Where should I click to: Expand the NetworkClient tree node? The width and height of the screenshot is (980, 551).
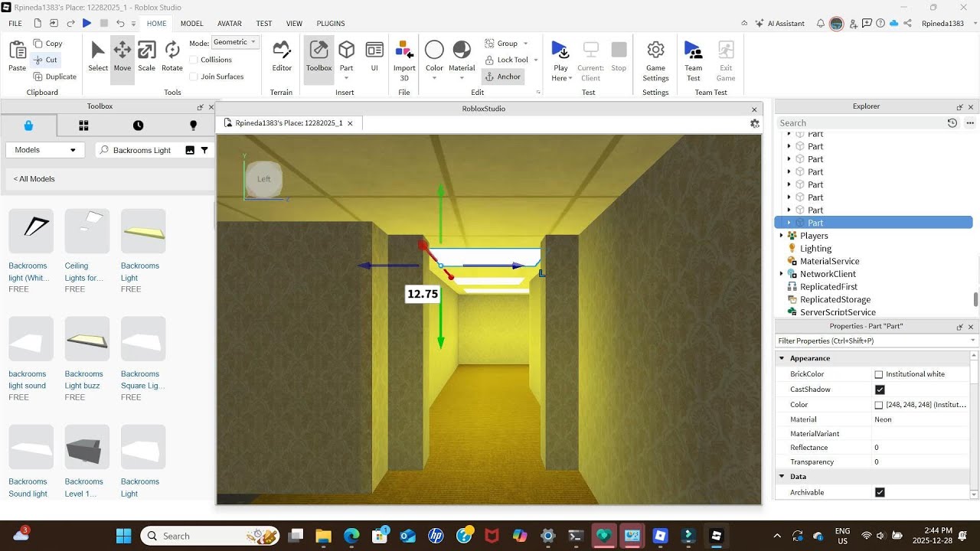[x=781, y=274]
